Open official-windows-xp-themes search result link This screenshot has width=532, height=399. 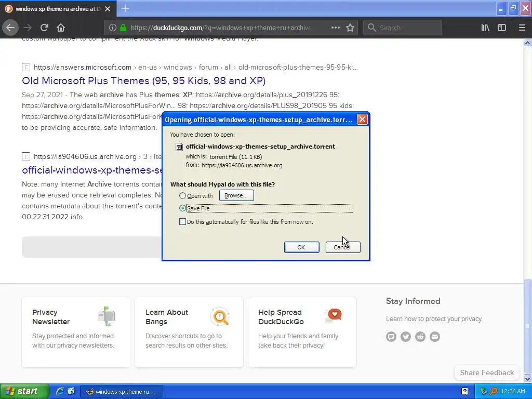(91, 170)
